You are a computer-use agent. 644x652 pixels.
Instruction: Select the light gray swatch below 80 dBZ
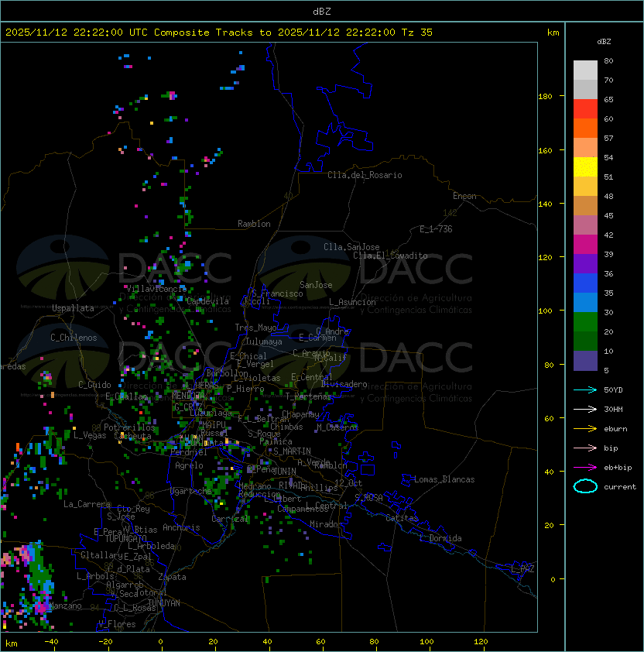coord(585,70)
